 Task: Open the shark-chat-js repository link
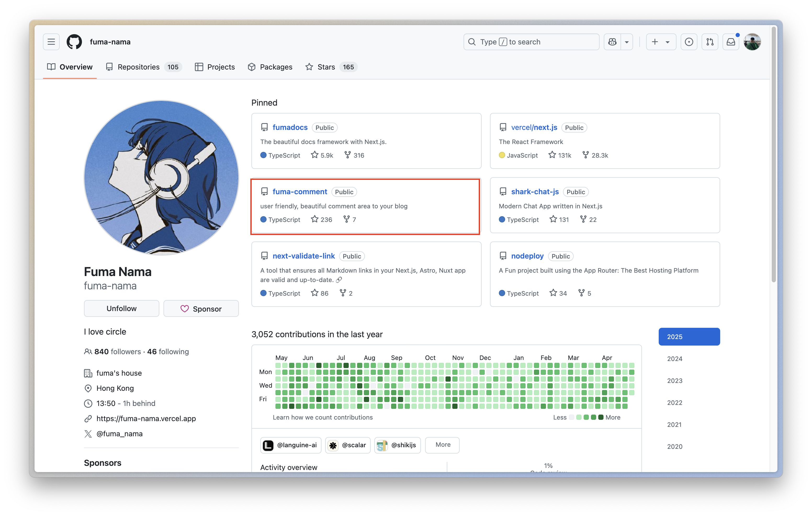[x=535, y=191]
